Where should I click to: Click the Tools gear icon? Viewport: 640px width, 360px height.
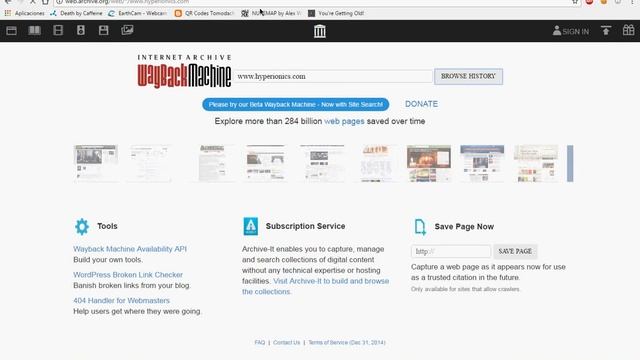tap(82, 227)
